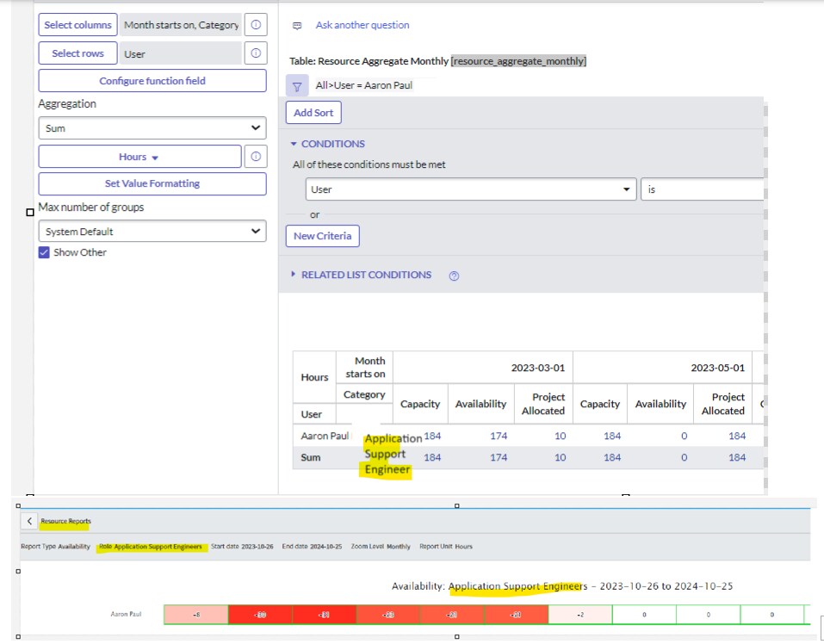Click the New Criteria button
The height and width of the screenshot is (644, 824).
[x=323, y=236]
